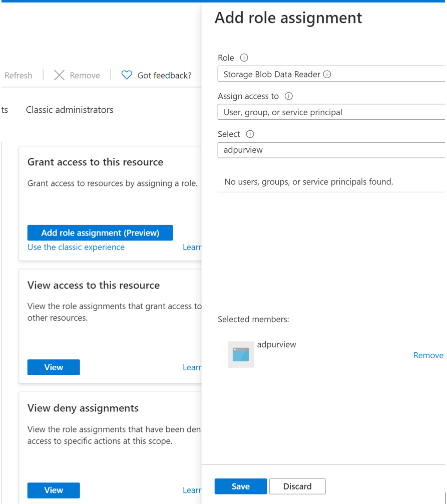Viewport: 447px width, 504px height.
Task: Click the info icon next to Role
Action: (244, 58)
